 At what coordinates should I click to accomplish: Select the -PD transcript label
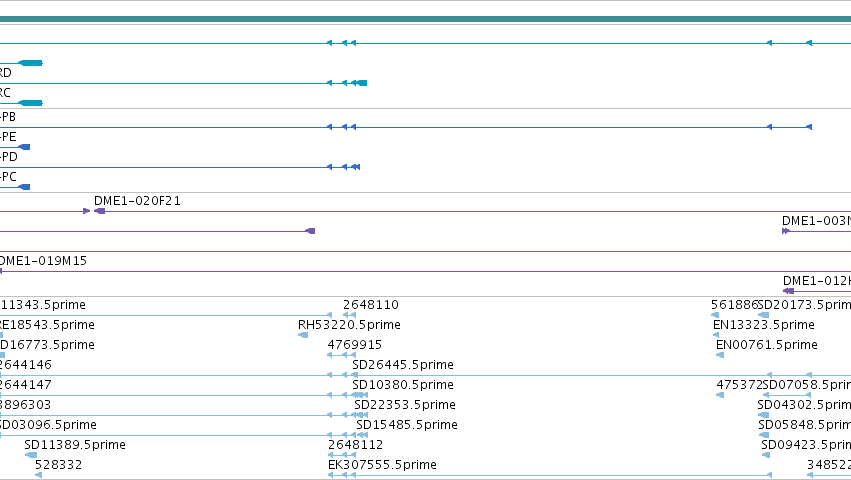pyautogui.click(x=9, y=157)
